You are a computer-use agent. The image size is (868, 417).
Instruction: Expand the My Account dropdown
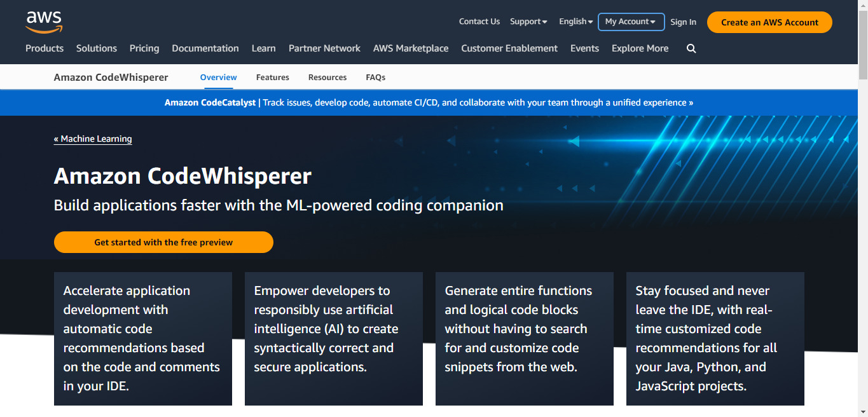pos(631,22)
